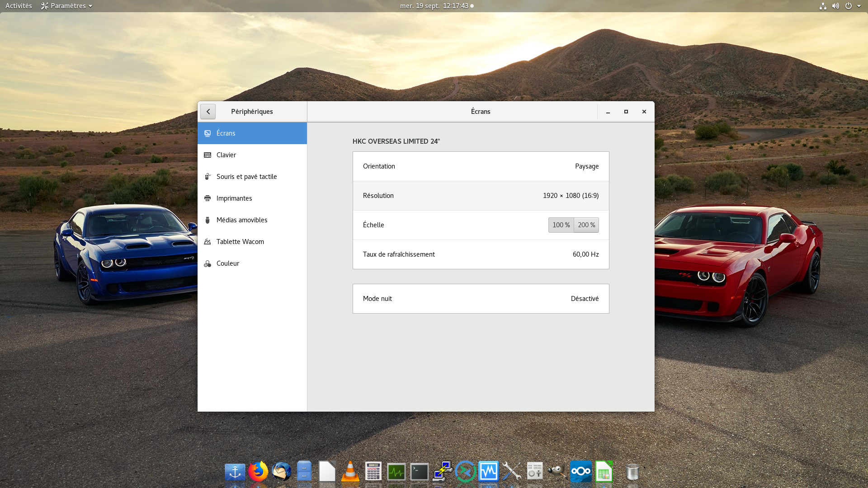
Task: Select Souris et pavé tactile
Action: 246,177
